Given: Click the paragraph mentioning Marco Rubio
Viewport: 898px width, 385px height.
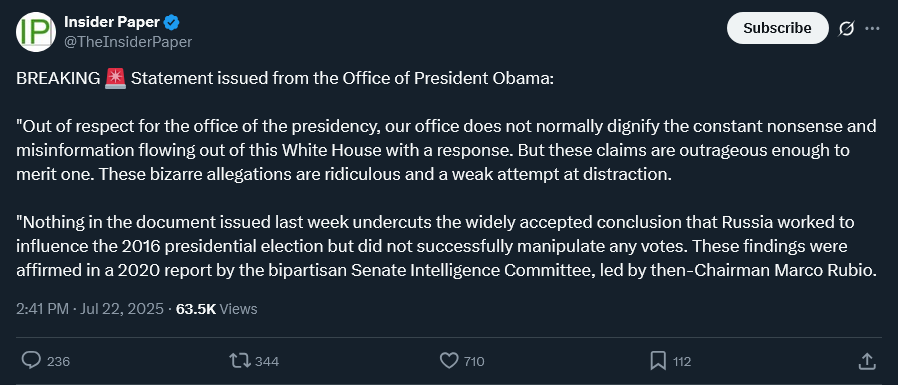Looking at the screenshot, I should (447, 246).
